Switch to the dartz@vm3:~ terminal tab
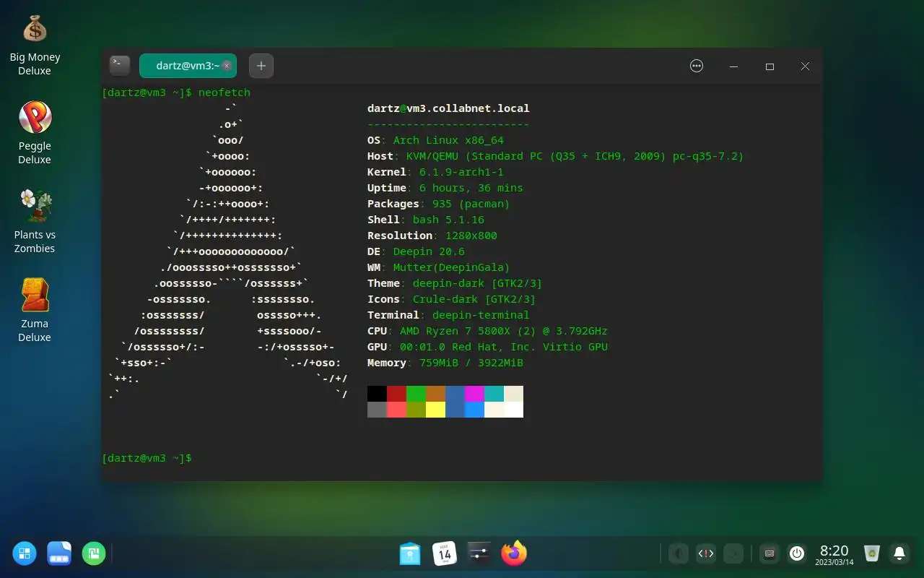The height and width of the screenshot is (578, 924). coord(186,66)
